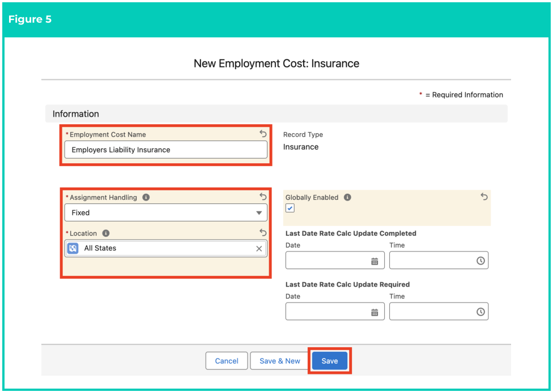Click the Insurance record type value

point(301,147)
